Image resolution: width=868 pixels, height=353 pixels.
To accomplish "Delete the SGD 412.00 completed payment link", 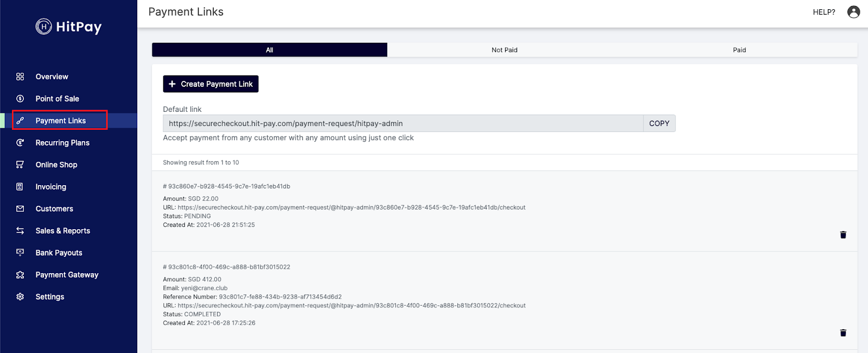I will (843, 333).
